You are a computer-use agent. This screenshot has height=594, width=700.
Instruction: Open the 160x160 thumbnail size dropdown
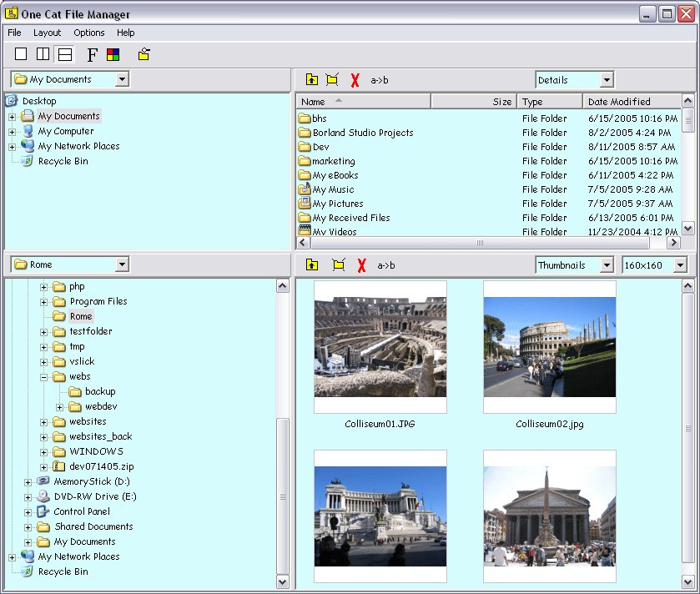[679, 265]
